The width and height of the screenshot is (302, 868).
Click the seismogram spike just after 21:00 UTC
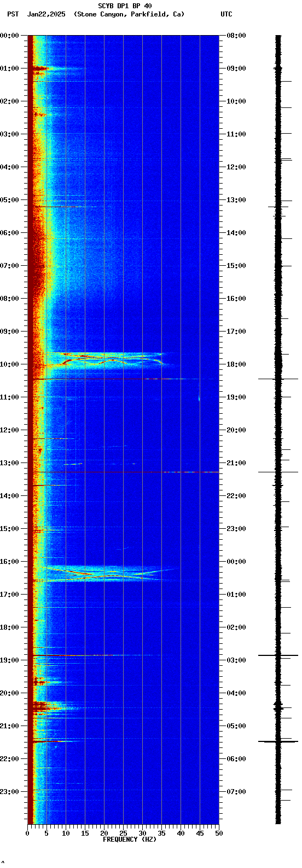pos(278,472)
